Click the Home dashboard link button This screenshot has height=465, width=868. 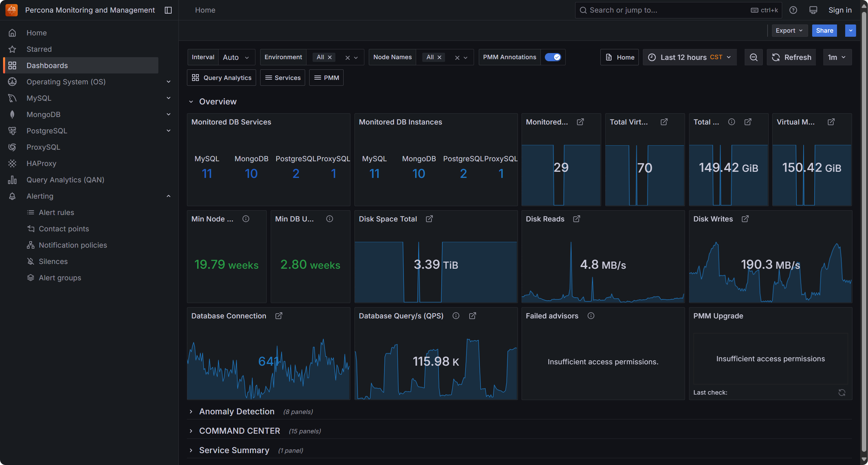(619, 57)
